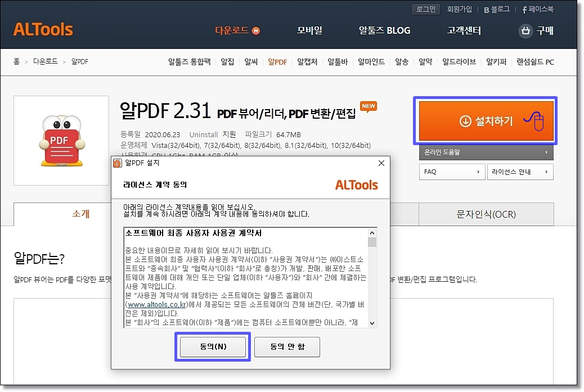Open the 회원가입 link
This screenshot has height=392, width=584.
click(x=459, y=10)
